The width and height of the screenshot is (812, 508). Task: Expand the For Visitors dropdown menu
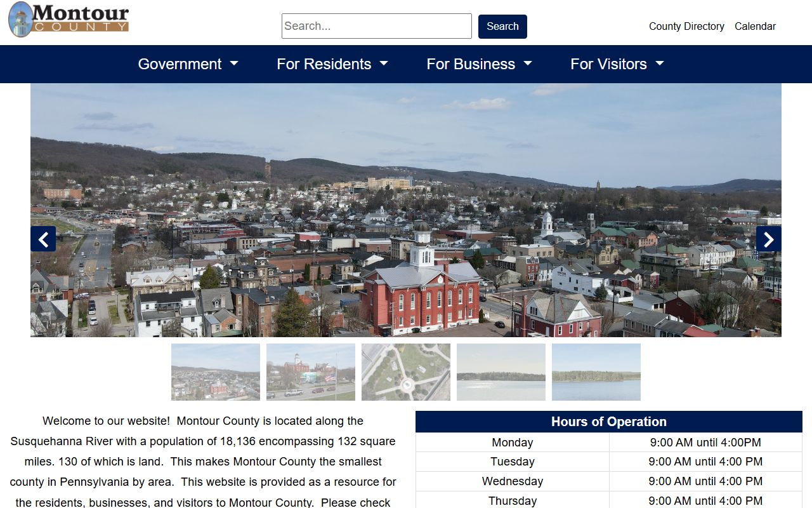tap(617, 64)
